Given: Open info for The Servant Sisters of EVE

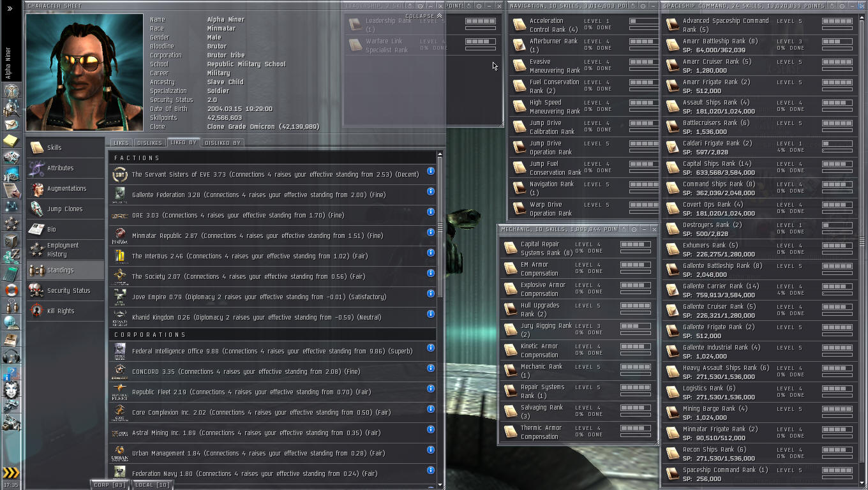Looking at the screenshot, I should pos(431,171).
